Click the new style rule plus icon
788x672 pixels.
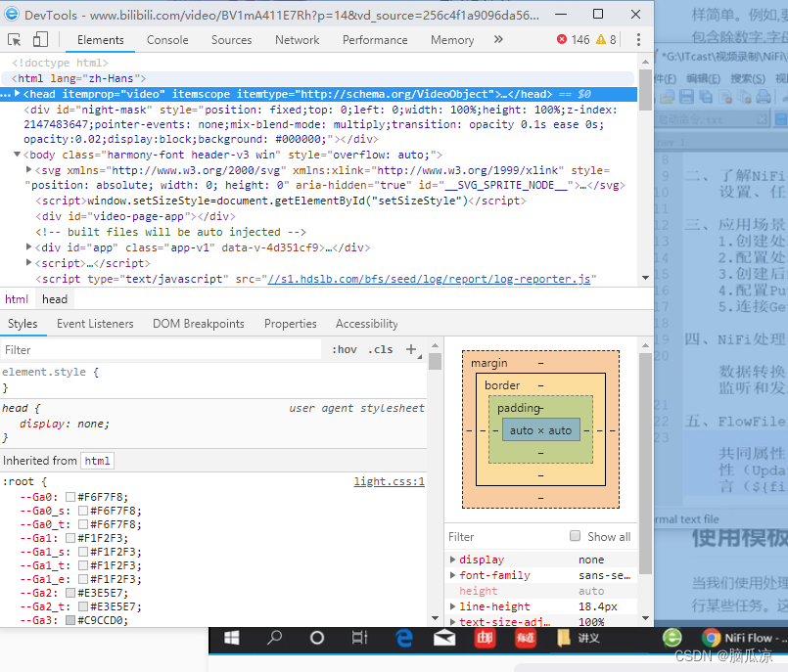411,349
